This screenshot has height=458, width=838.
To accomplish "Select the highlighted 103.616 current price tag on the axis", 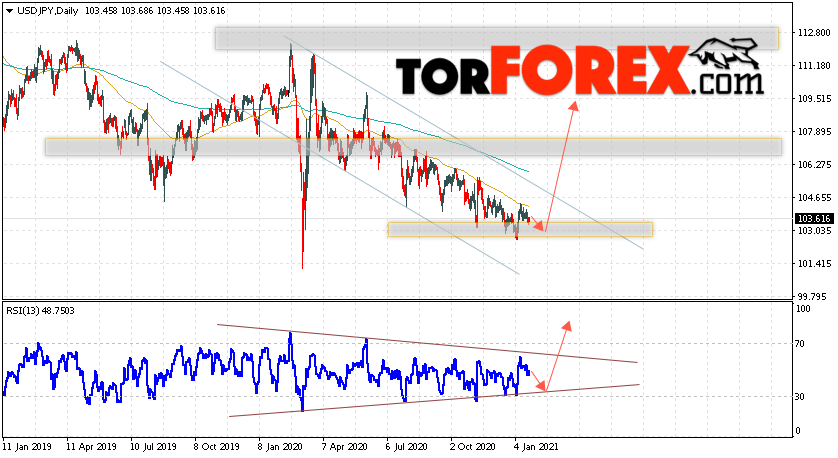I will click(x=814, y=219).
